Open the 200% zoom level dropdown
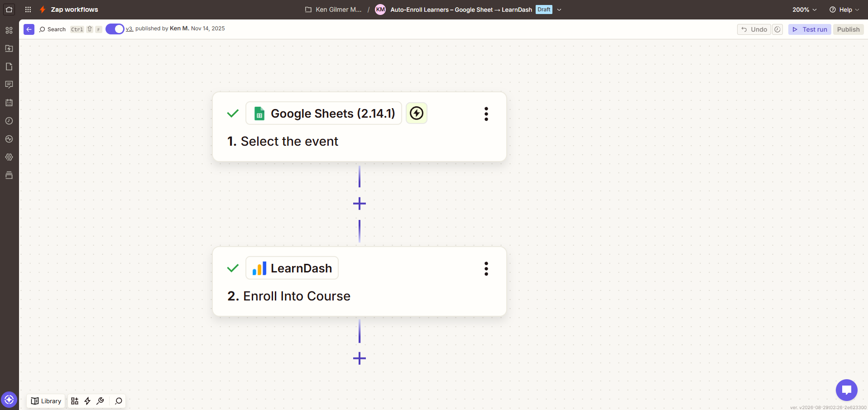 pyautogui.click(x=805, y=10)
